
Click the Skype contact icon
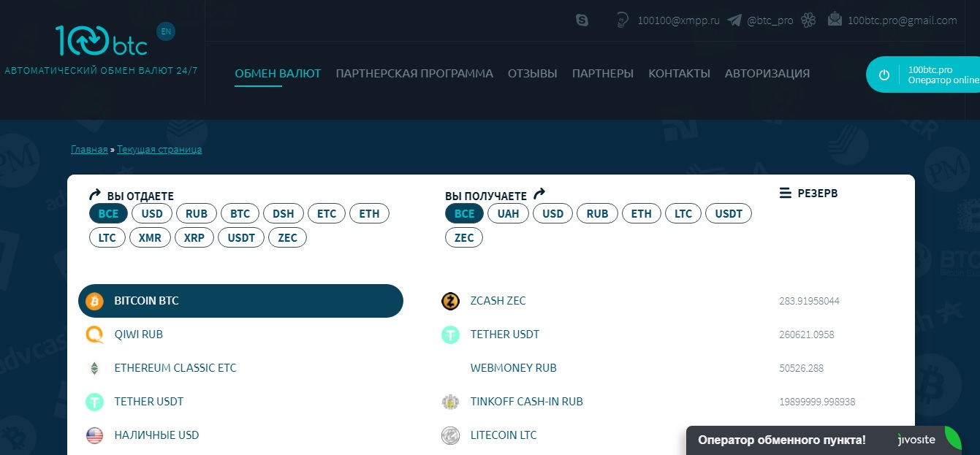(582, 20)
